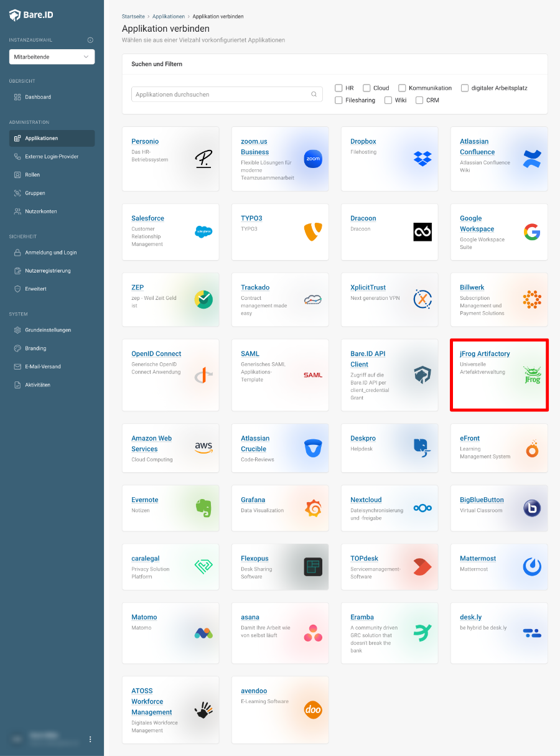Select Applikationen in the sidebar
This screenshot has height=756, width=560.
52,138
